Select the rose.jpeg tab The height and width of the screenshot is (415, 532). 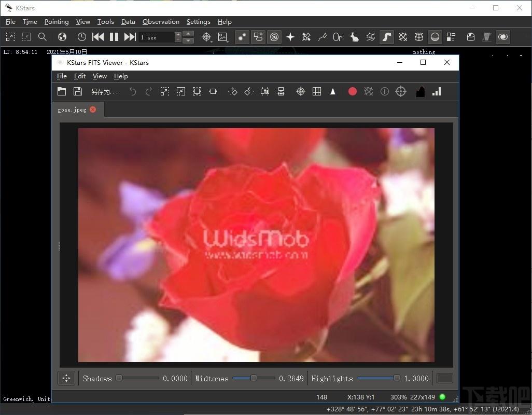pyautogui.click(x=72, y=110)
